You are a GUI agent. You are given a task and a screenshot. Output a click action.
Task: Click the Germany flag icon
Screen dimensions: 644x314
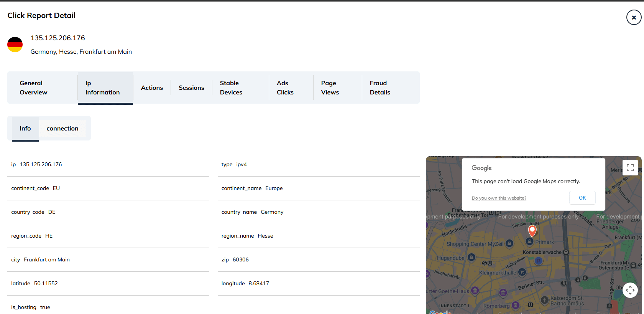click(15, 45)
